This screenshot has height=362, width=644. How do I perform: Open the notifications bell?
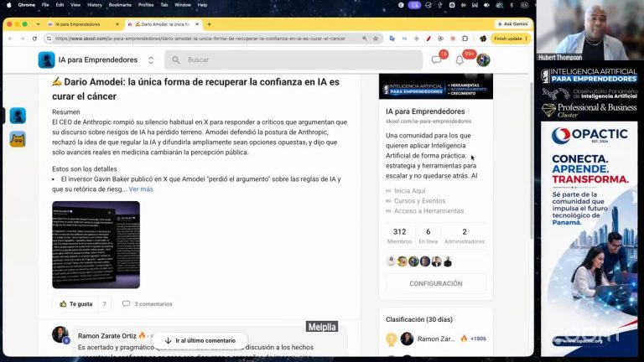pos(460,60)
